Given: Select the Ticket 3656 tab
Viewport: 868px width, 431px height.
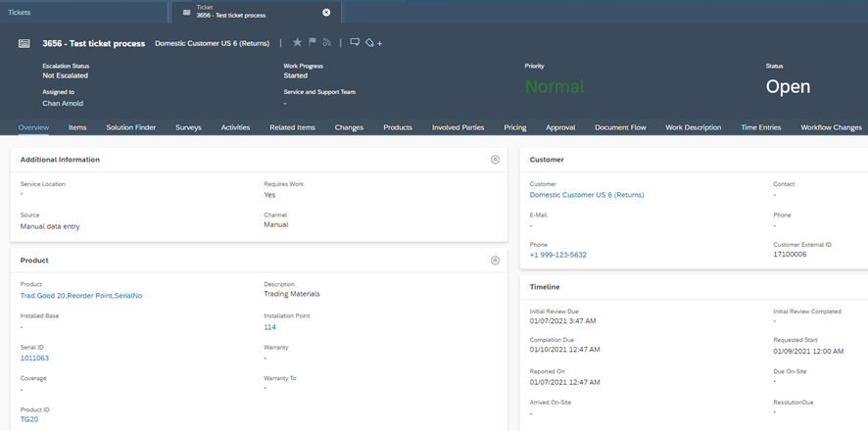Looking at the screenshot, I should (257, 12).
